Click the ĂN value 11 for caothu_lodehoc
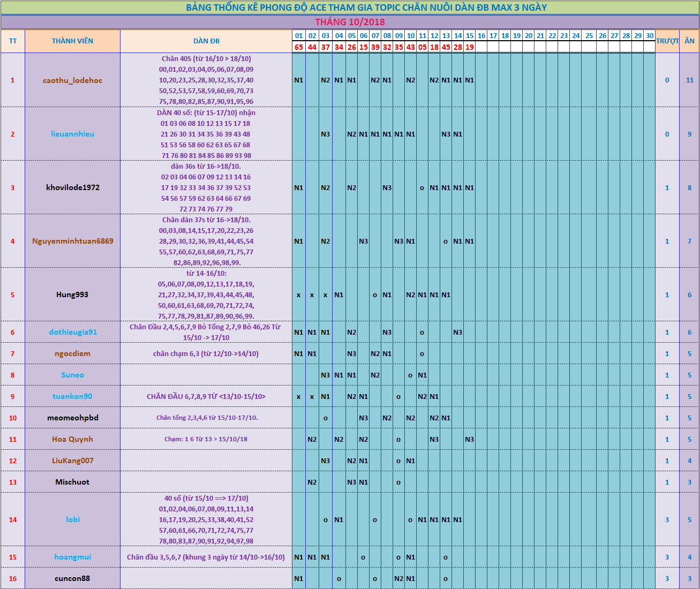This screenshot has height=589, width=700. click(689, 80)
